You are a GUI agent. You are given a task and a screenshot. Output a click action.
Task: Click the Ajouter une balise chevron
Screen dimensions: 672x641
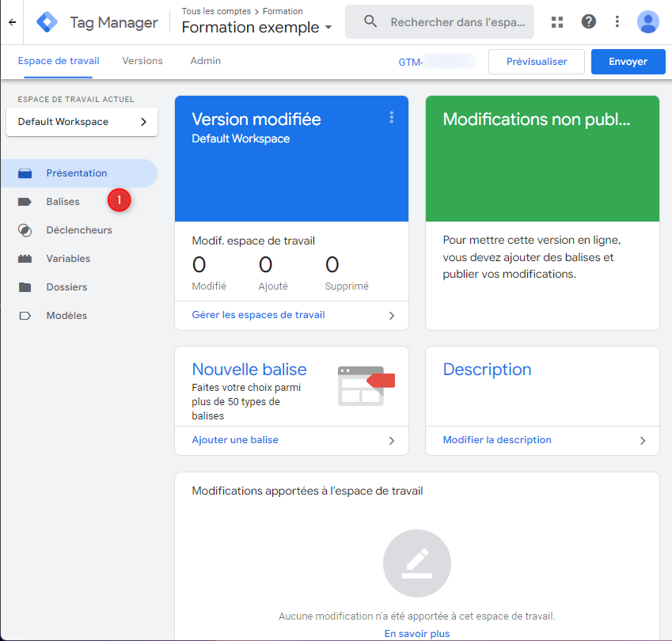point(391,441)
